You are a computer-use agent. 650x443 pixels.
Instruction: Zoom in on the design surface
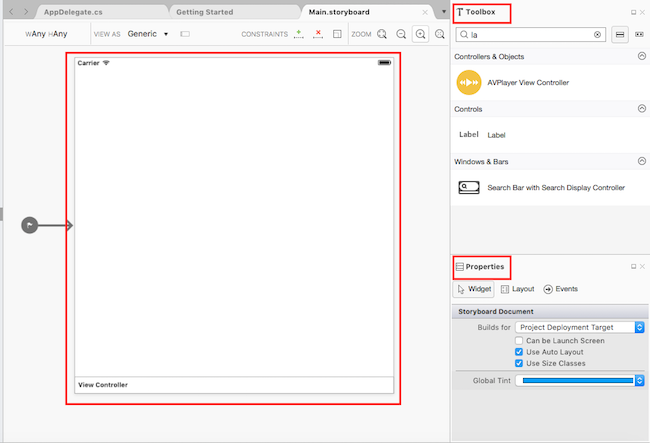click(420, 34)
